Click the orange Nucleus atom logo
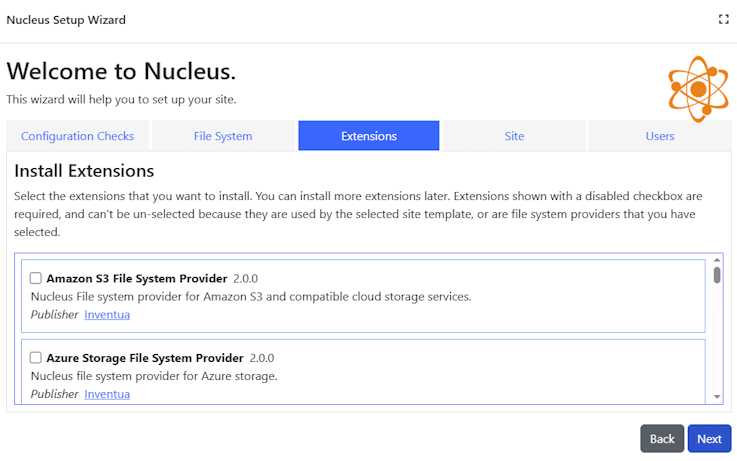737x461 pixels. coord(699,88)
